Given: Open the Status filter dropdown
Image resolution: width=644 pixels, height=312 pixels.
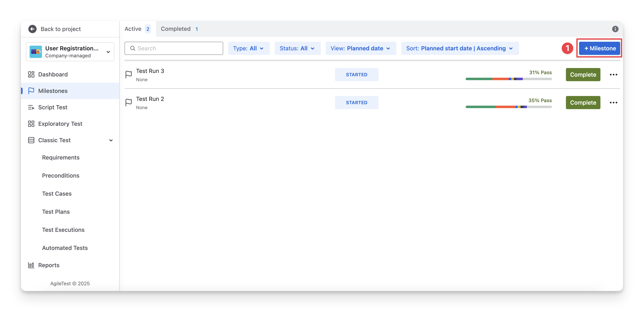Looking at the screenshot, I should 297,49.
